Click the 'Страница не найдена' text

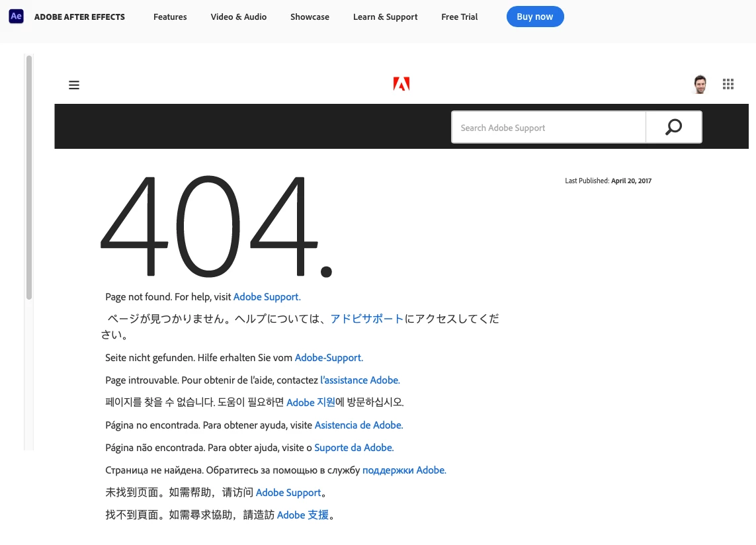(x=154, y=470)
